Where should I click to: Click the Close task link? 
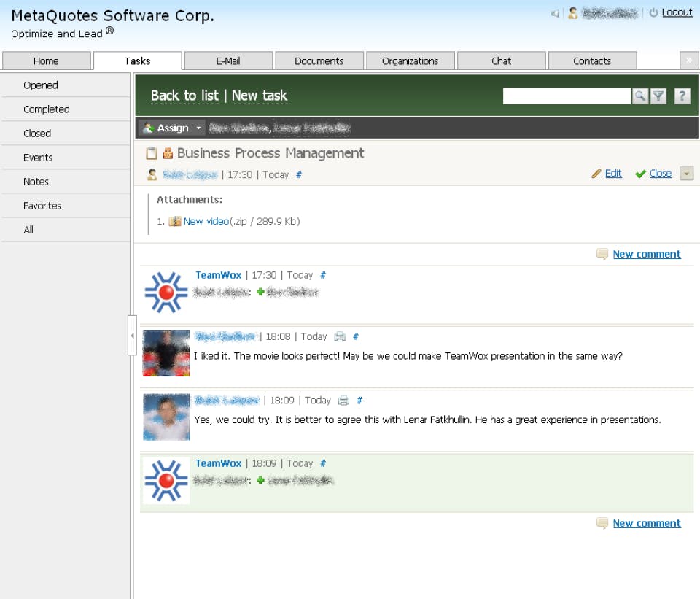pos(661,174)
